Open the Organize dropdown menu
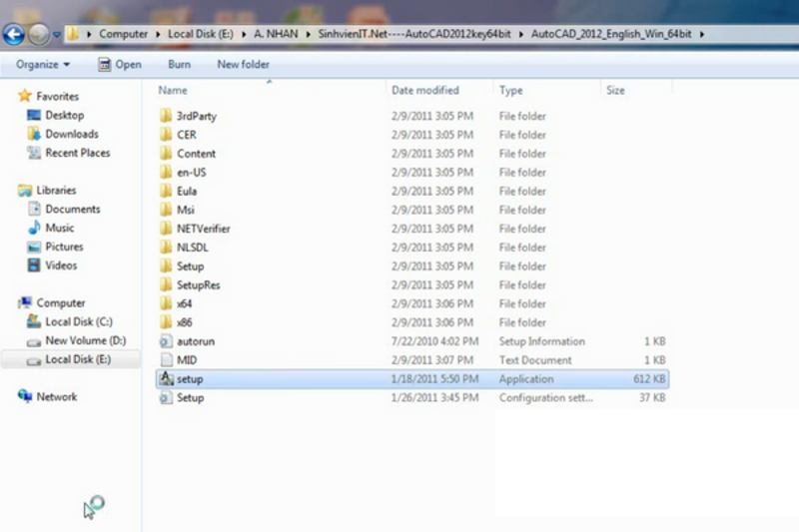The width and height of the screenshot is (799, 532). point(43,65)
